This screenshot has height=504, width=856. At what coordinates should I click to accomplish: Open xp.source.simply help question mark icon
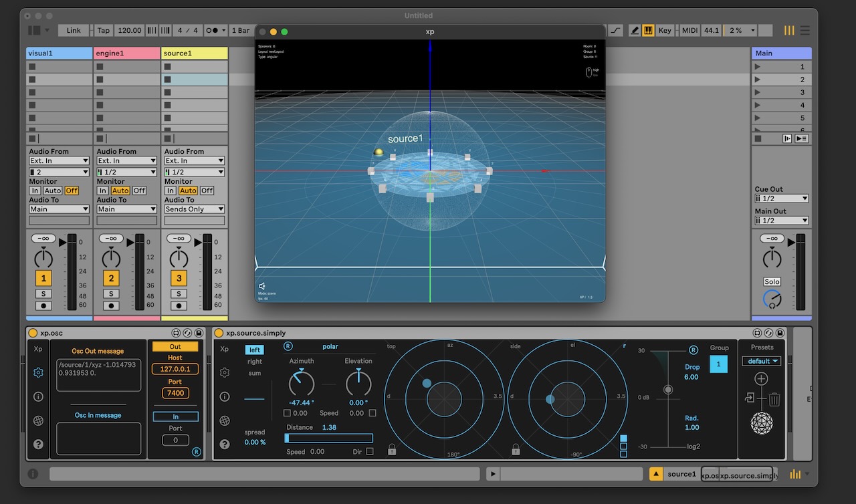pyautogui.click(x=225, y=444)
